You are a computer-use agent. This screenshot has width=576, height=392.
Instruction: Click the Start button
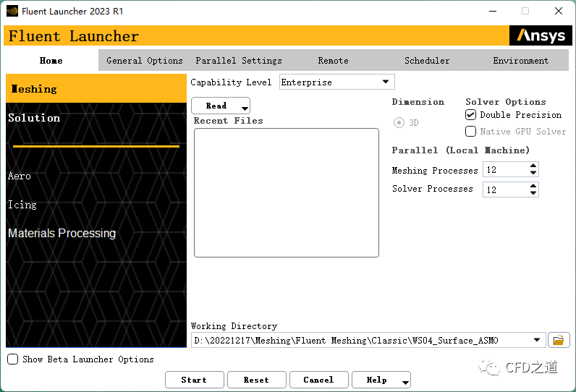coord(195,380)
